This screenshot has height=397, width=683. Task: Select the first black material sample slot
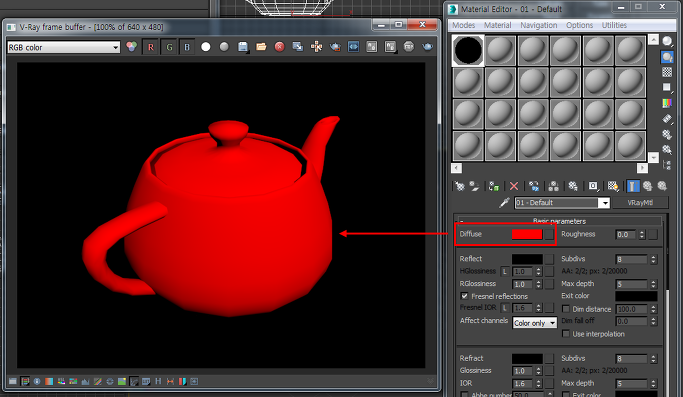(x=468, y=51)
